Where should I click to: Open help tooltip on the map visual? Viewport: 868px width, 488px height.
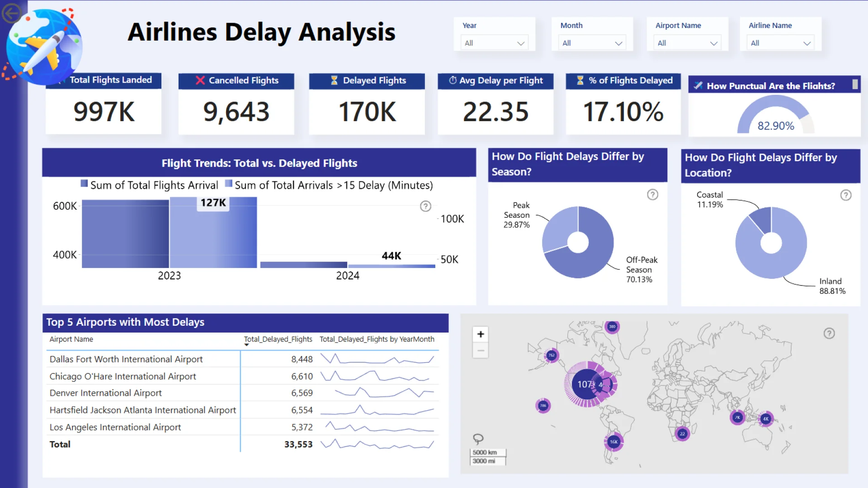click(x=829, y=333)
